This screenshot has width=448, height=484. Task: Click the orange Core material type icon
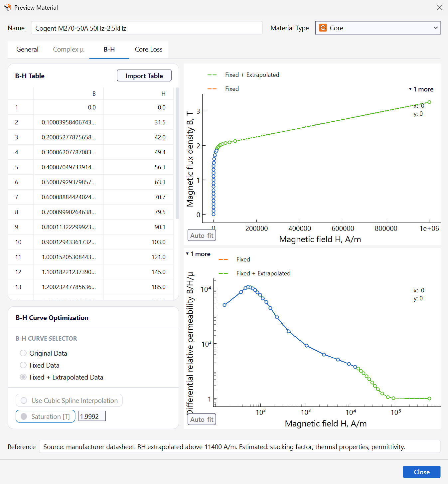[323, 28]
